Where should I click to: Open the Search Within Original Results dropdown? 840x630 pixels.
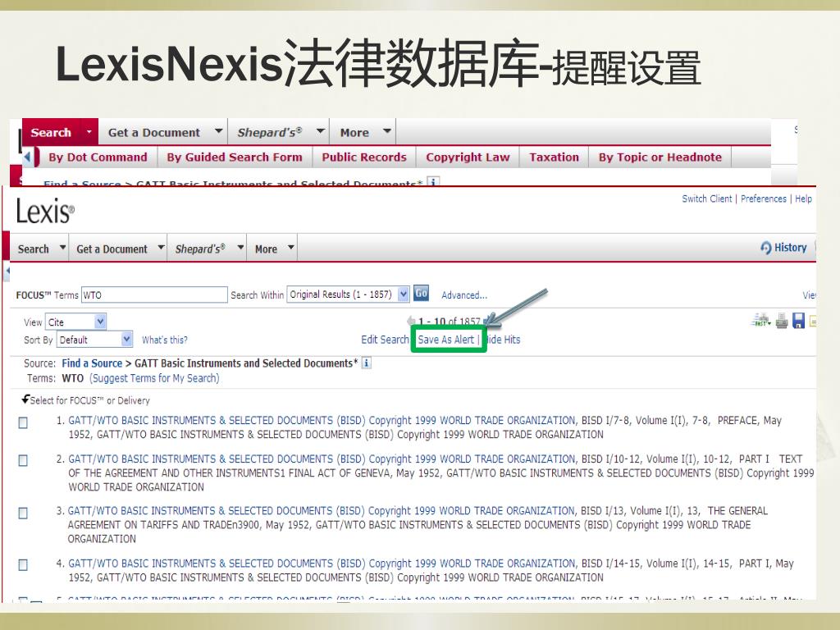pyautogui.click(x=348, y=294)
